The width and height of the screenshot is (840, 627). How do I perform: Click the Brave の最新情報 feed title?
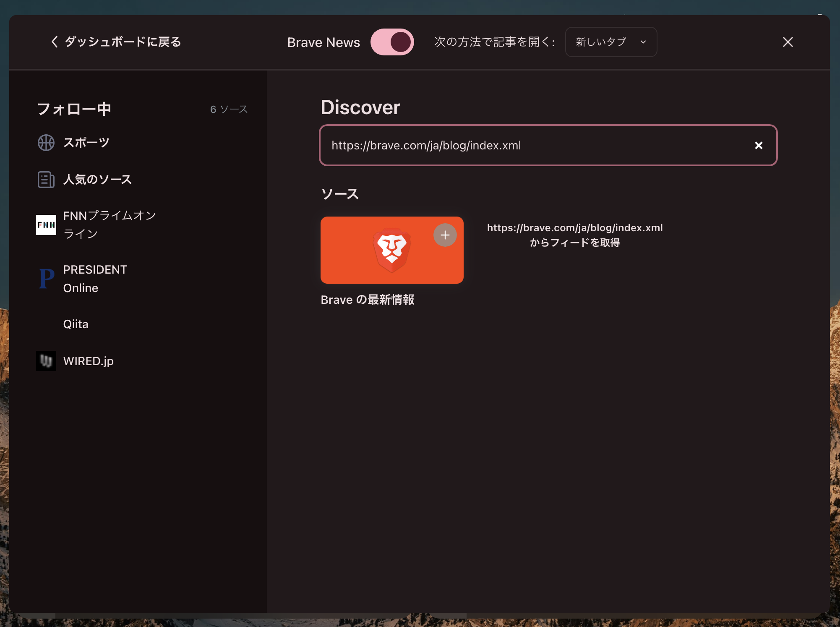[368, 300]
